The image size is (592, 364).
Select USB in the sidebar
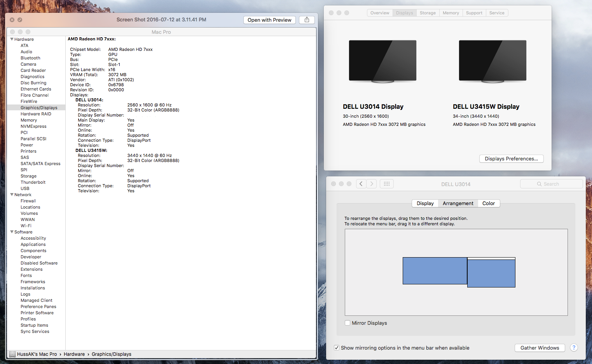tap(25, 188)
